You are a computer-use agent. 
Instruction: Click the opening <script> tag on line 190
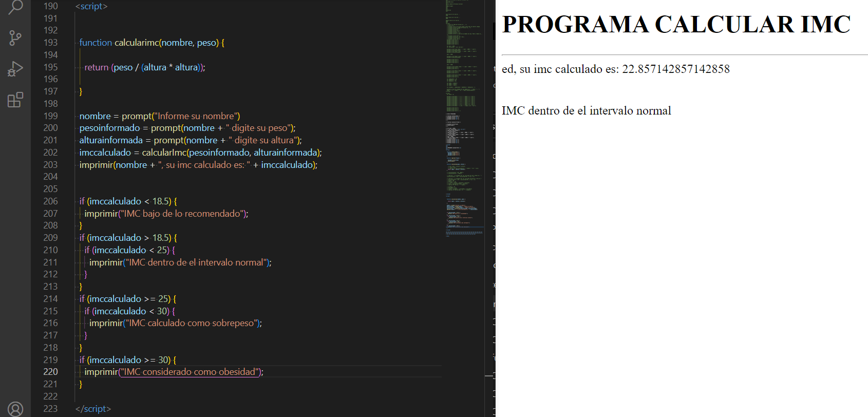tap(91, 6)
